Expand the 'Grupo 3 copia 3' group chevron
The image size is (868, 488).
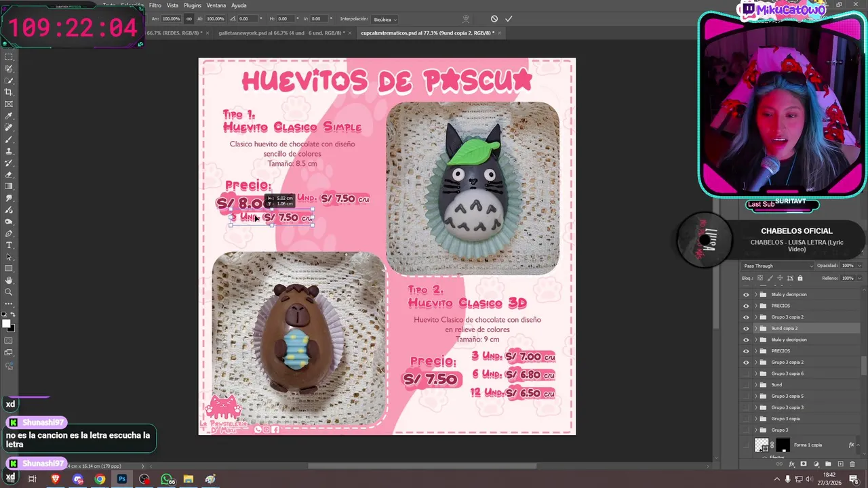[755, 407]
